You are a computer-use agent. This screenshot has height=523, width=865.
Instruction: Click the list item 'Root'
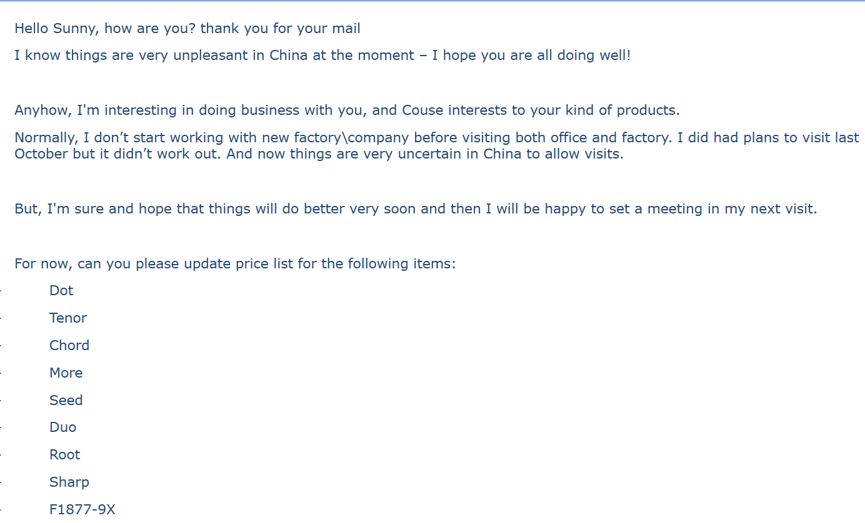pos(65,455)
